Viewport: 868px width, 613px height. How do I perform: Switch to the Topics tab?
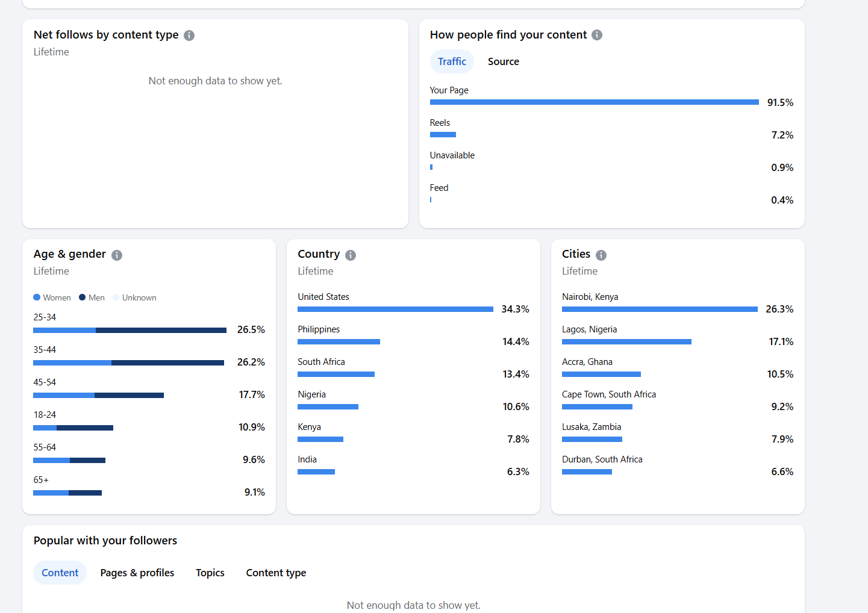210,573
